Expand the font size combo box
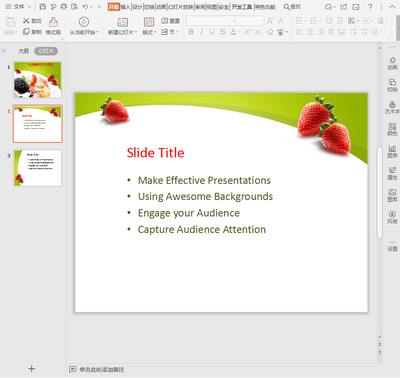The height and width of the screenshot is (378, 400). 261,21
